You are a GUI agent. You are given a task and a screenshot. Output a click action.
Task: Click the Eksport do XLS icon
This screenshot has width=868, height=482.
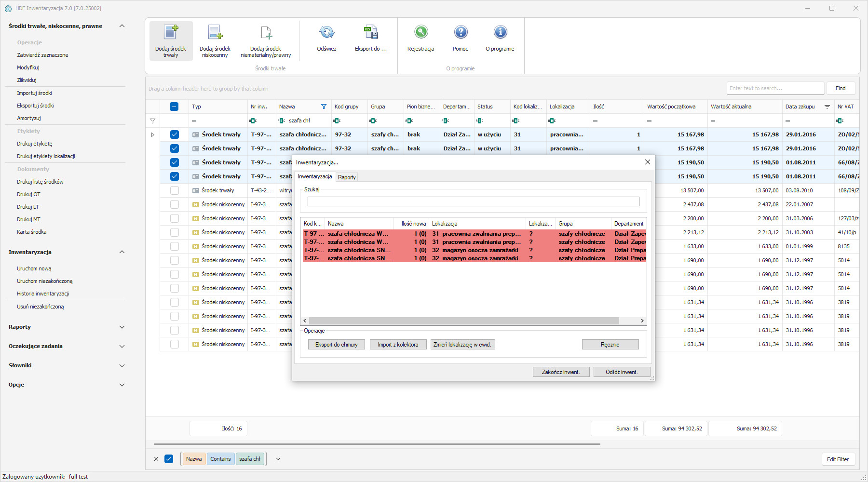tap(370, 32)
